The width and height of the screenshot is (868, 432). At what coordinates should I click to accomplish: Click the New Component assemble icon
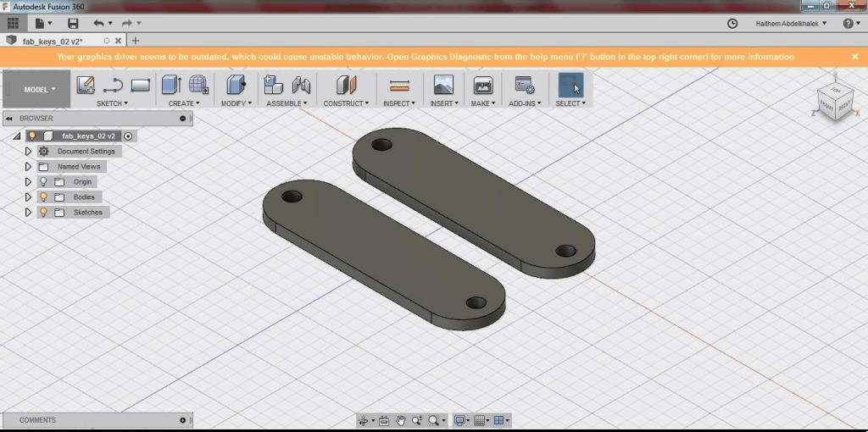click(274, 85)
